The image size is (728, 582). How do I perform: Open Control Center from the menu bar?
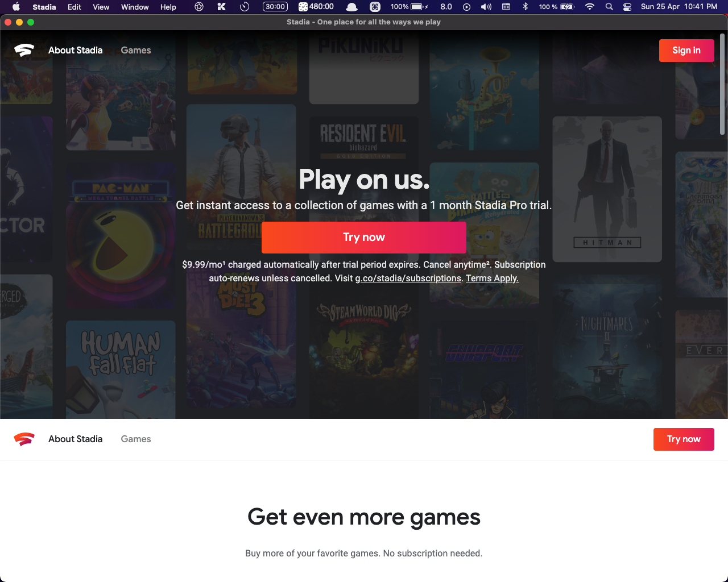tap(628, 7)
